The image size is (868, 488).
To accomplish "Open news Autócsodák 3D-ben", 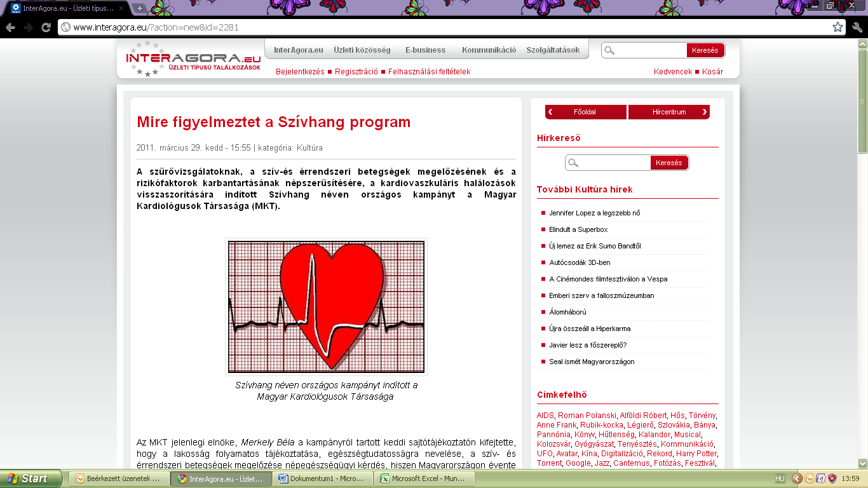I will point(580,262).
